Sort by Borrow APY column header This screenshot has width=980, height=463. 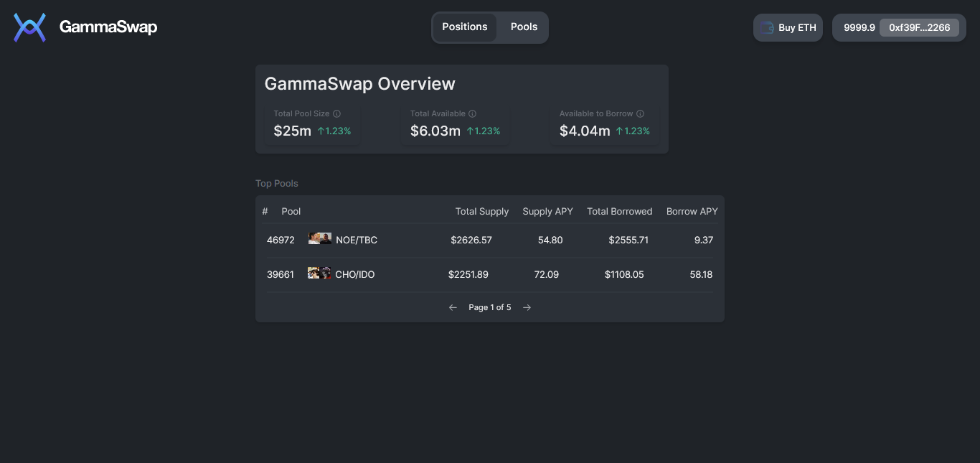click(692, 211)
